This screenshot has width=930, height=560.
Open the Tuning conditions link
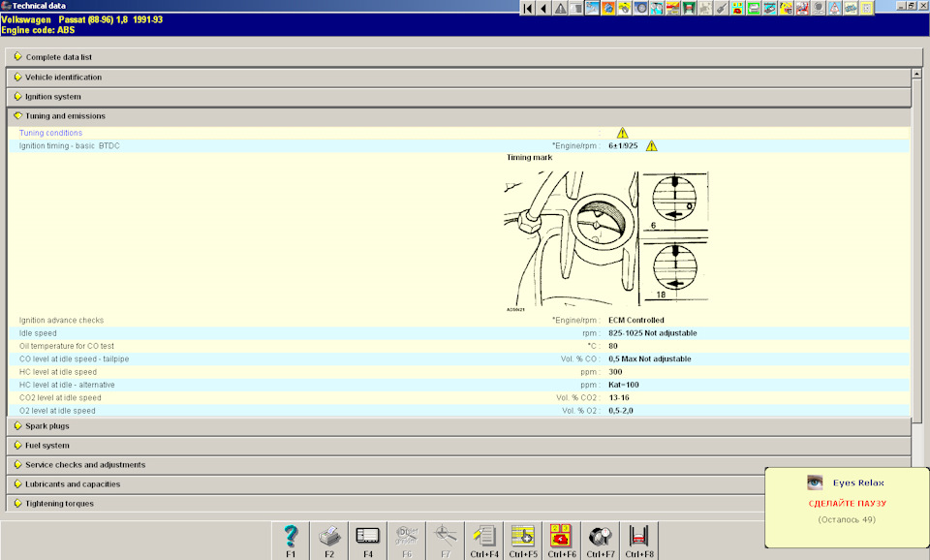coord(50,133)
